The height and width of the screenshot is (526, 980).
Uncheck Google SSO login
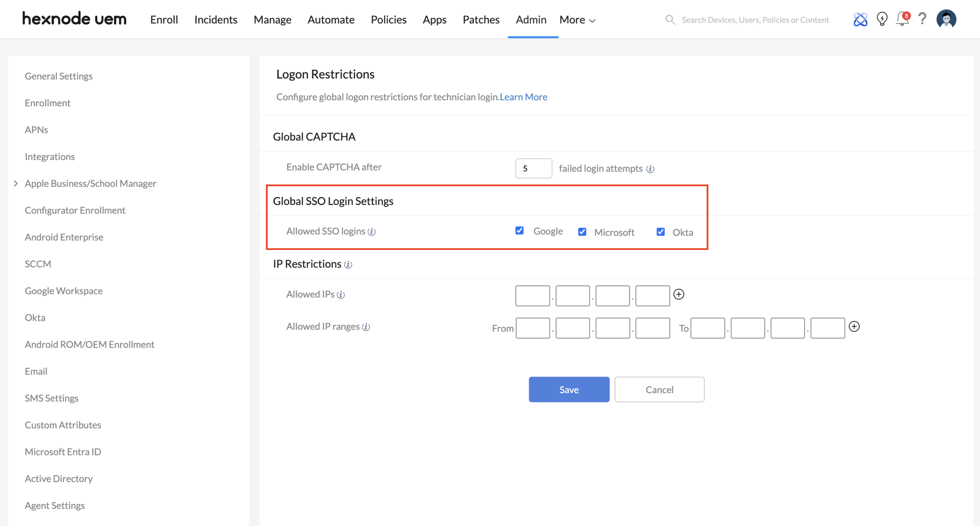click(519, 230)
